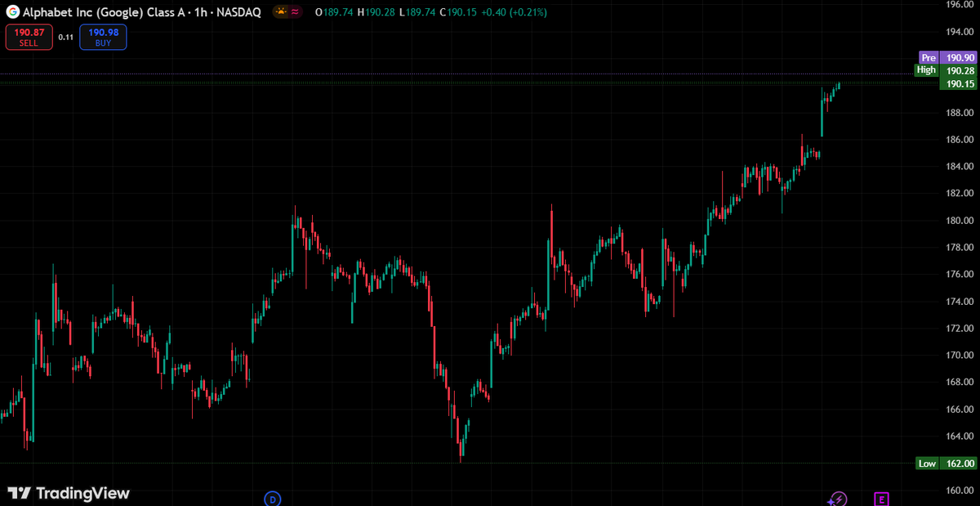Click the pink approximate-data indicator icon

click(x=295, y=12)
